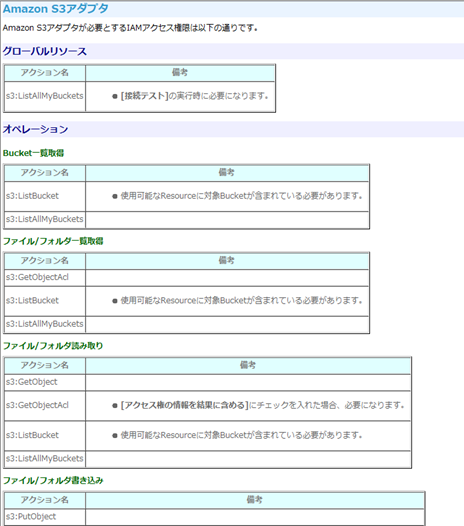Click the s3:PutObject cell in the write table
The image size is (464, 526).
(x=45, y=517)
